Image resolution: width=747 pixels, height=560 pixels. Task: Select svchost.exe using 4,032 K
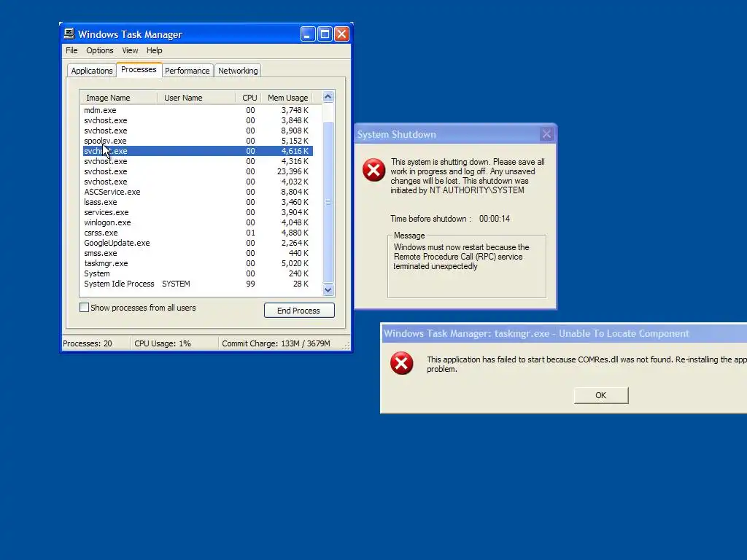[x=198, y=182]
